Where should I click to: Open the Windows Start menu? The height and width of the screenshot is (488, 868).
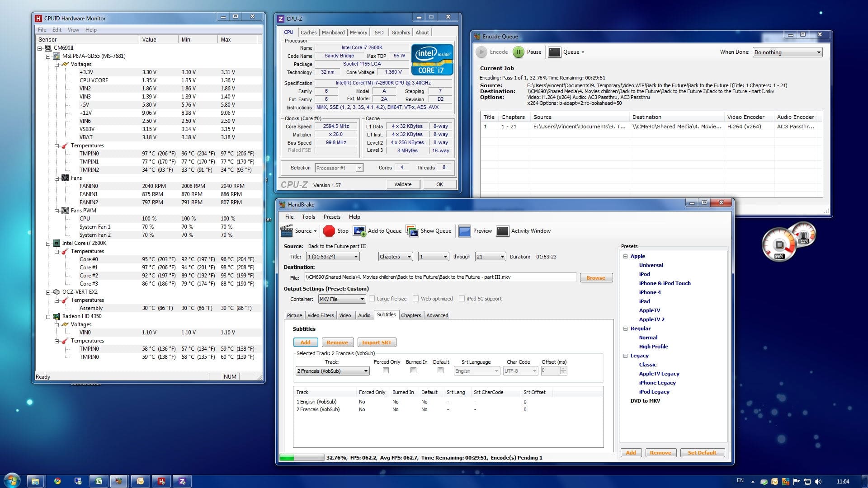click(12, 481)
